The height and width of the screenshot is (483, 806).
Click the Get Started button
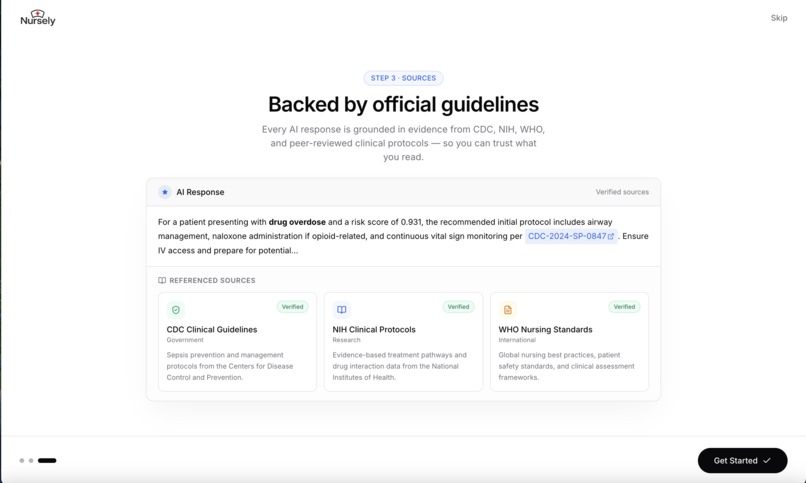coord(742,460)
